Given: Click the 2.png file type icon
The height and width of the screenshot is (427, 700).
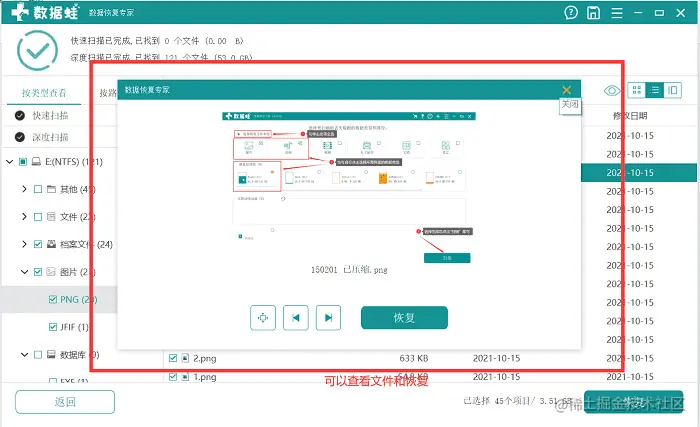Looking at the screenshot, I should pyautogui.click(x=185, y=358).
